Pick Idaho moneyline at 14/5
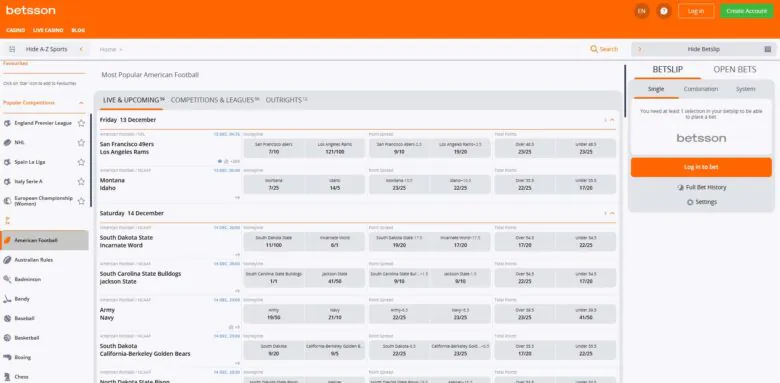This screenshot has width=780, height=383. 335,185
